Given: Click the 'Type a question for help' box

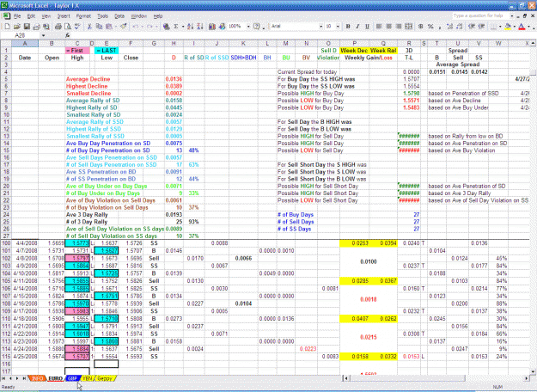Looking at the screenshot, I should 480,15.
